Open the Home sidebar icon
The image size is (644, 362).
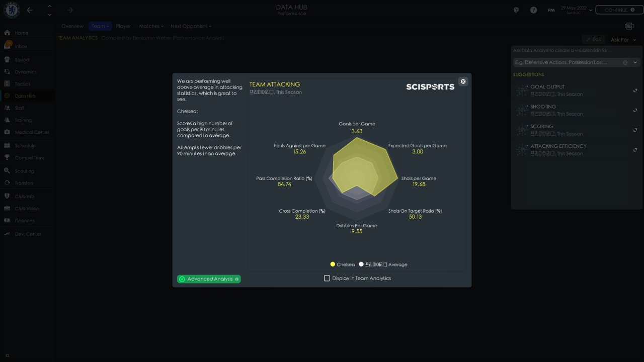(x=7, y=33)
